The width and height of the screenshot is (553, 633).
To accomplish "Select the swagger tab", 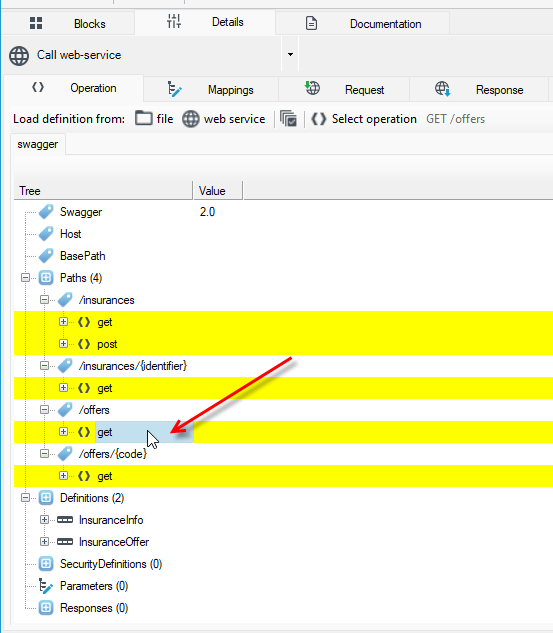I will click(x=38, y=144).
